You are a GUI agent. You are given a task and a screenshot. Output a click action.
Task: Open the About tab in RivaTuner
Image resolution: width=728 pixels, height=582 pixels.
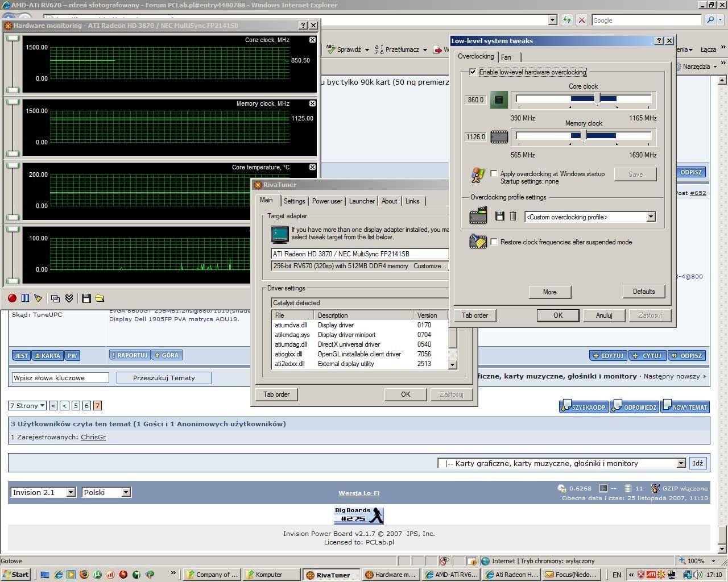pos(390,201)
